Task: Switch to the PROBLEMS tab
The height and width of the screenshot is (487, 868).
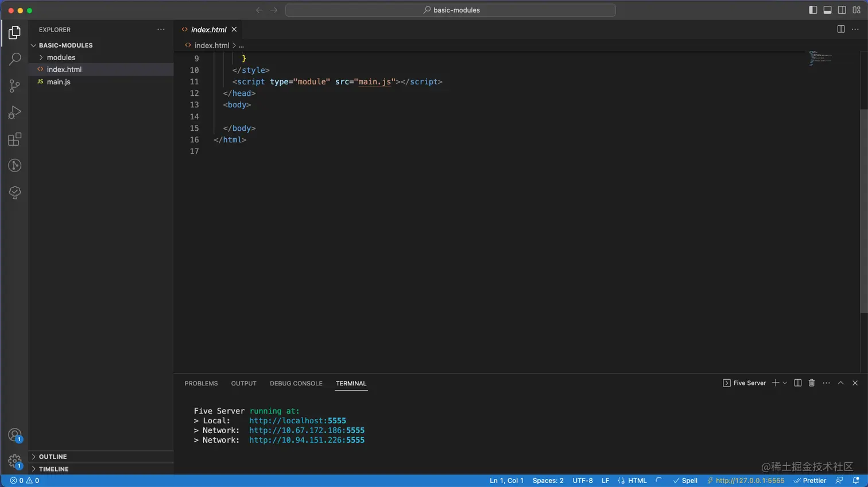Action: (x=201, y=383)
